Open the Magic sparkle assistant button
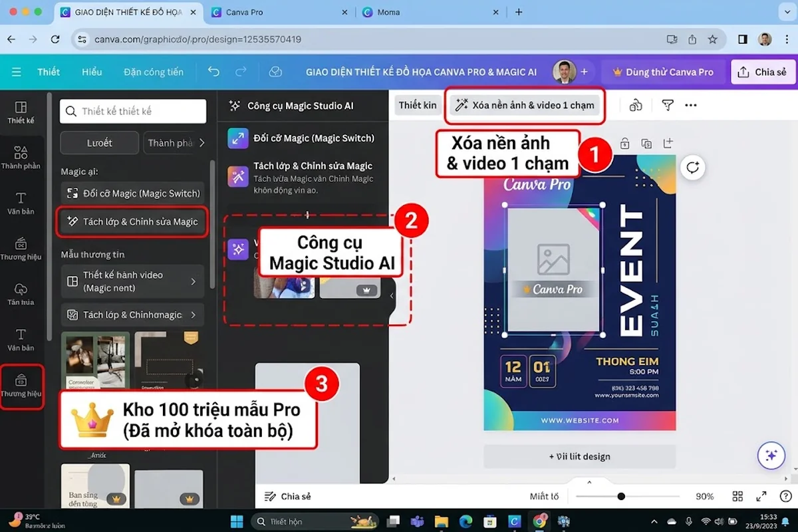This screenshot has height=532, width=798. (771, 455)
